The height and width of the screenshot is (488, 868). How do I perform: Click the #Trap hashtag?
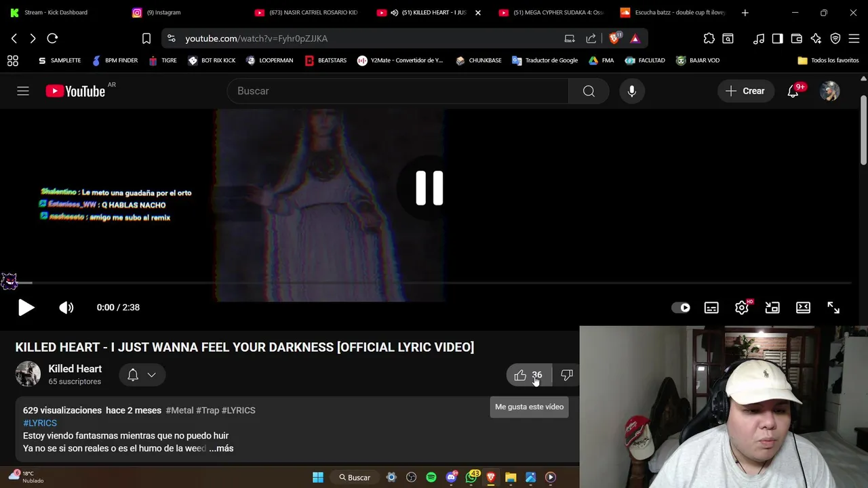click(208, 410)
